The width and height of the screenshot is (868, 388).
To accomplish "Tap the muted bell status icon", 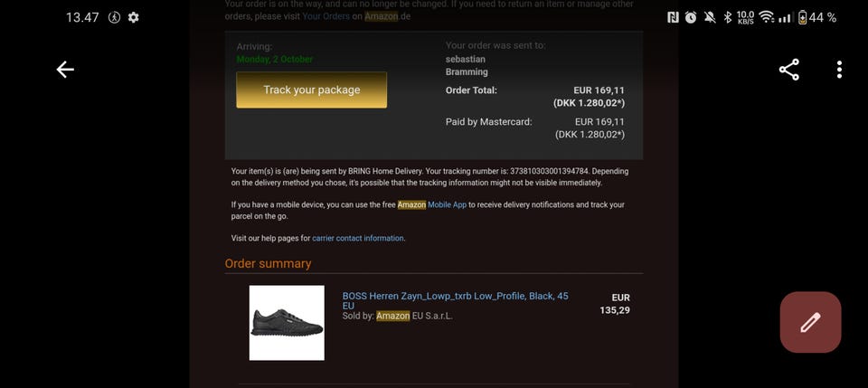I will (709, 17).
